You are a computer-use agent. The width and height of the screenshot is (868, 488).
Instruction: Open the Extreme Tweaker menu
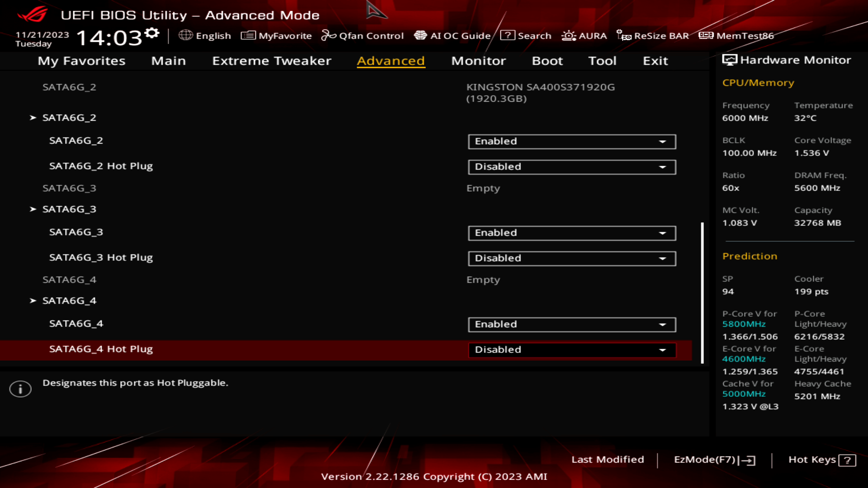pos(271,61)
